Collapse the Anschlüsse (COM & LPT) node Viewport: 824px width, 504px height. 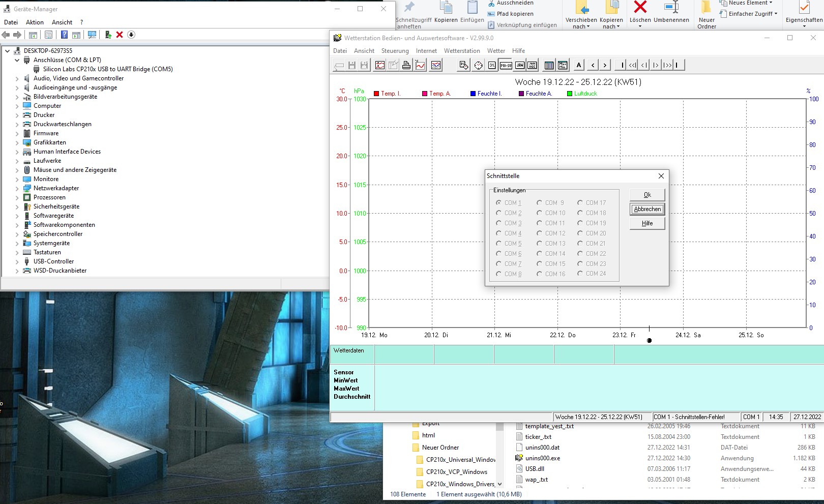(x=17, y=60)
